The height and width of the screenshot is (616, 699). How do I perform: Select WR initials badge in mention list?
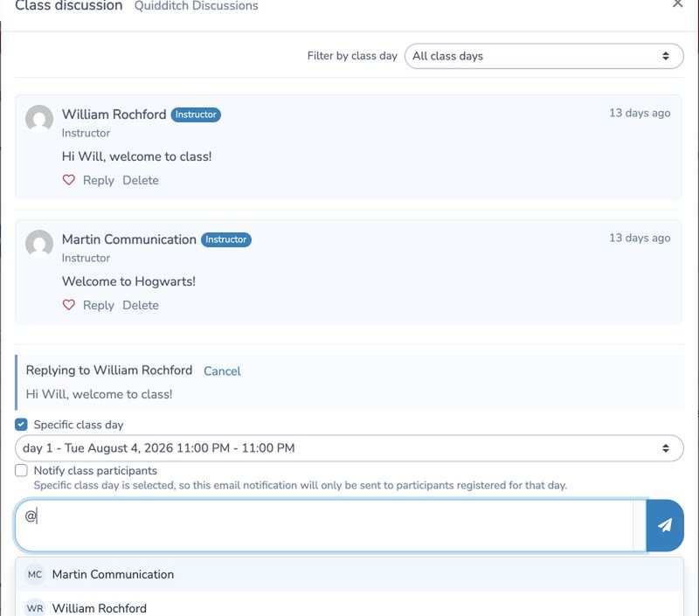35,608
